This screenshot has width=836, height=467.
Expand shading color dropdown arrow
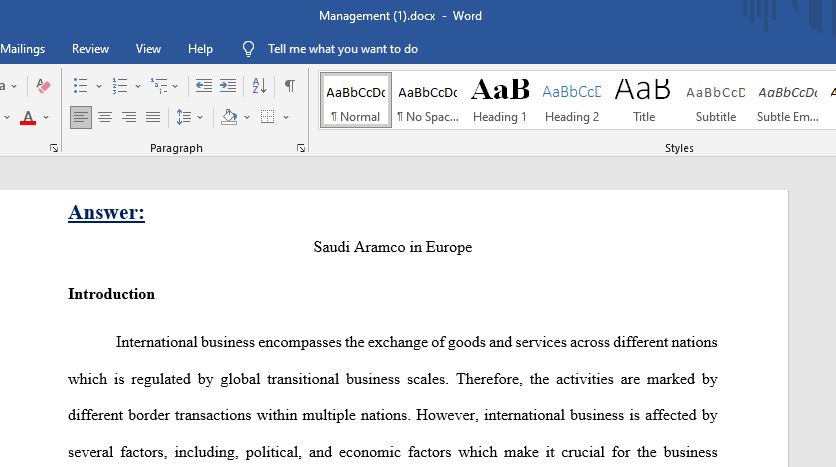247,117
